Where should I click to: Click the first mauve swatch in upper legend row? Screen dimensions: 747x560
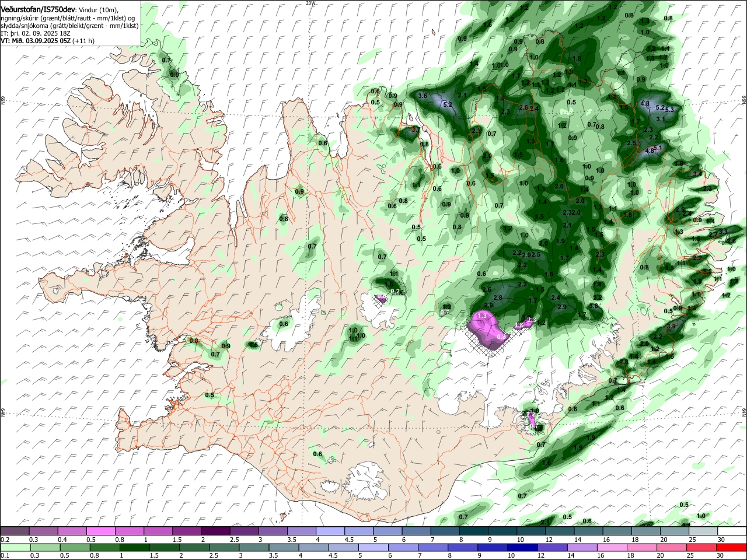coord(15,531)
